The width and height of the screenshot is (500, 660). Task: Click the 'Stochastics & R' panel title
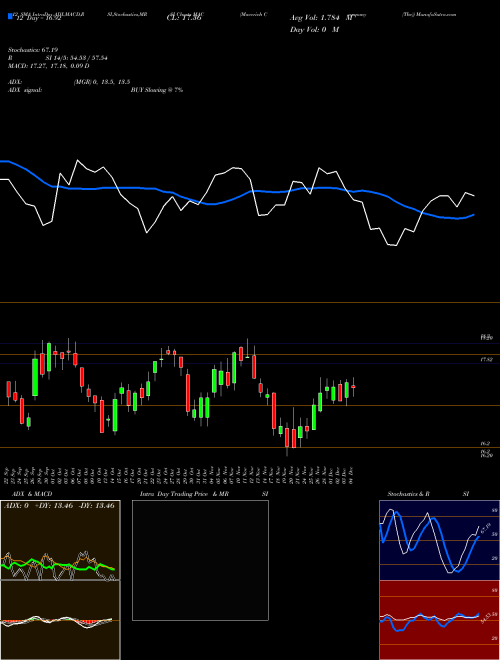pyautogui.click(x=408, y=494)
